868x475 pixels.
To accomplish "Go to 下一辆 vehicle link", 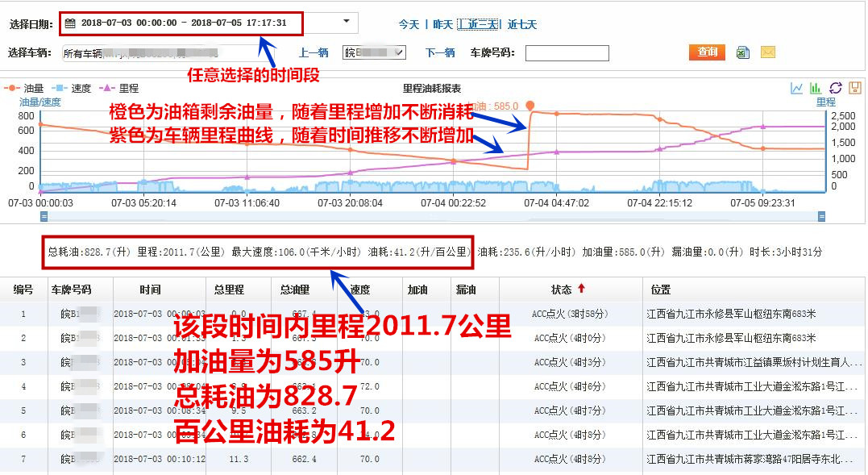I will pos(440,53).
